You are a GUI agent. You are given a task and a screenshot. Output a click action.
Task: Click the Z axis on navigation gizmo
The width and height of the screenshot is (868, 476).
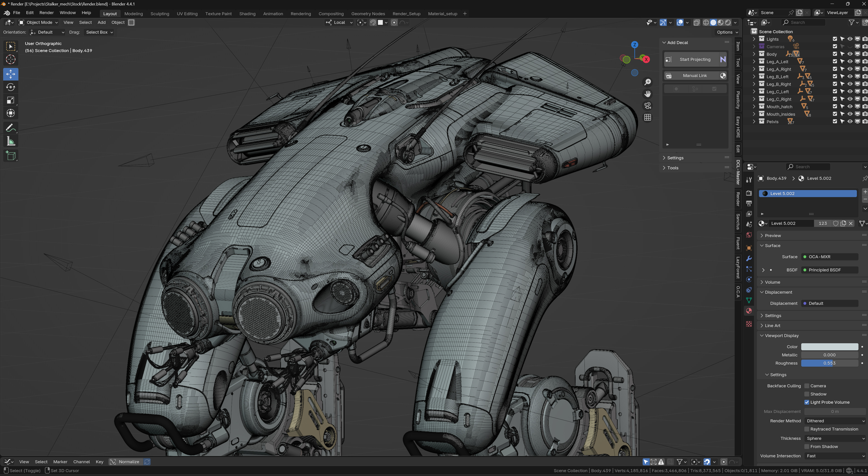point(634,45)
